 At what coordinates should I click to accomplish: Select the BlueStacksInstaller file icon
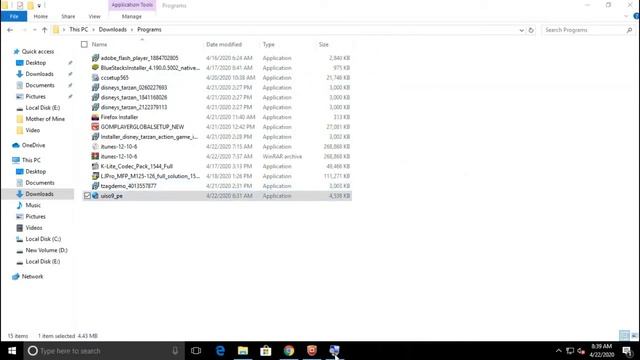[95, 68]
